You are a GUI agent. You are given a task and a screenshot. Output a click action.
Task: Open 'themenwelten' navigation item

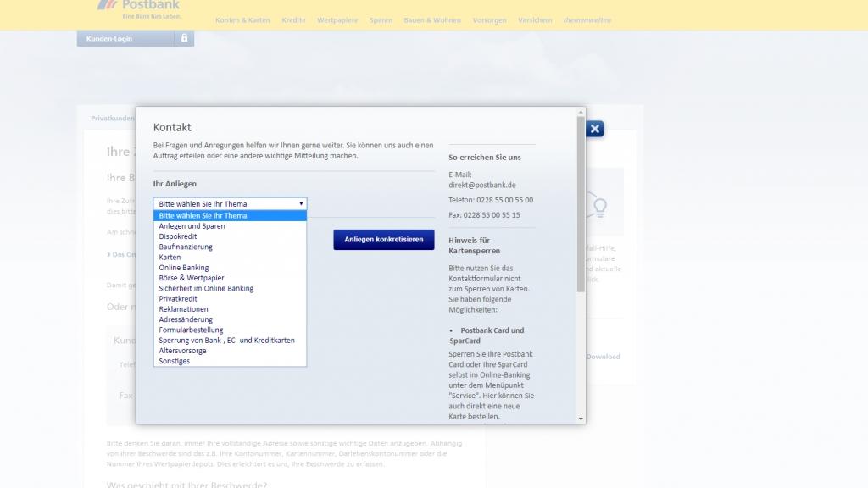point(587,20)
